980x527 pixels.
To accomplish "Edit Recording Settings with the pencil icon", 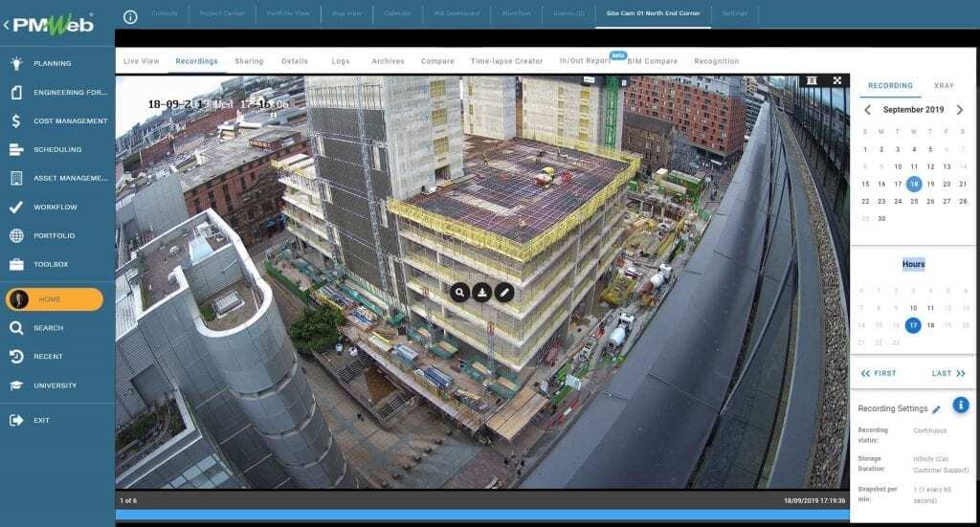I will pyautogui.click(x=936, y=409).
